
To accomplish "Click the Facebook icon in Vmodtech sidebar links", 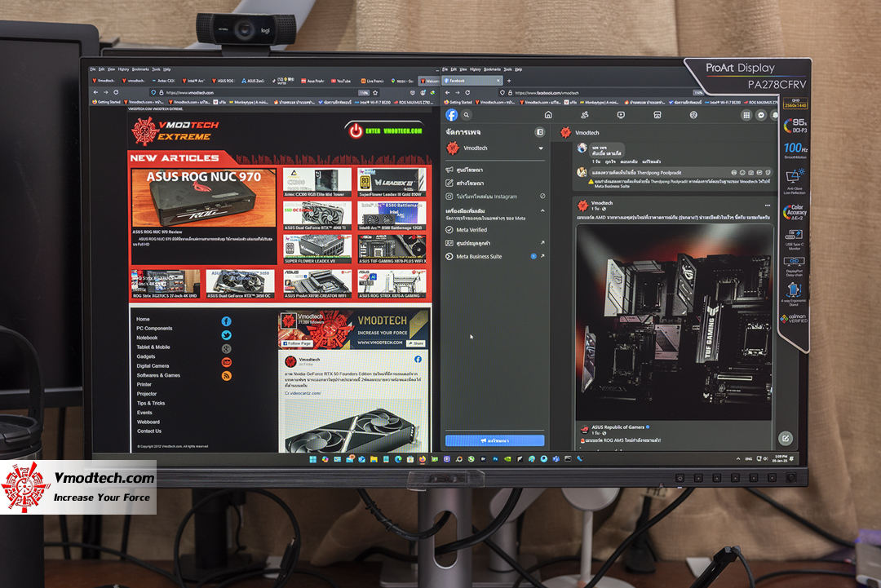I will tap(227, 322).
